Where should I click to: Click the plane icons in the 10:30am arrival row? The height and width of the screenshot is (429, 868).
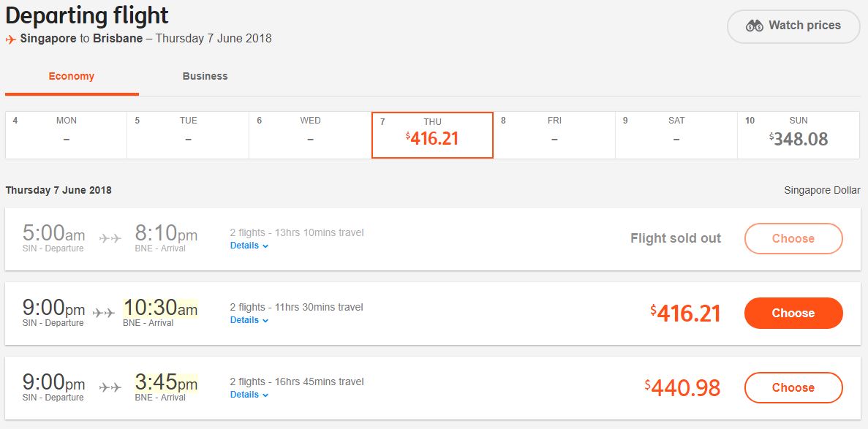(104, 313)
